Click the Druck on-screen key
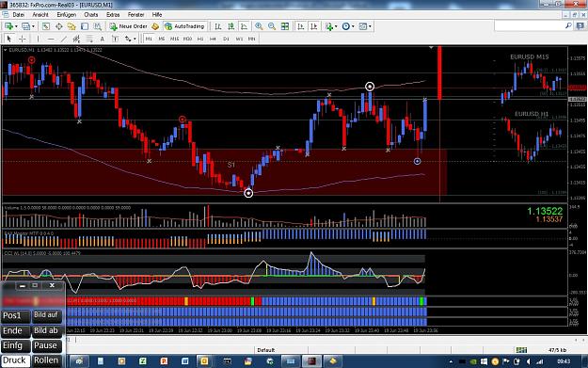This screenshot has width=588, height=368. [x=15, y=360]
